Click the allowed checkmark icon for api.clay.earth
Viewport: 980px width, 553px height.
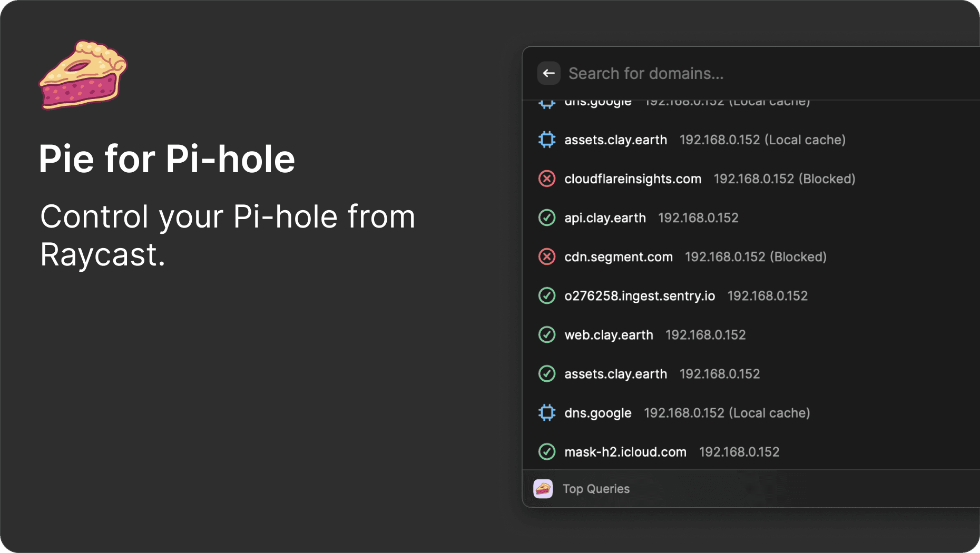point(547,218)
